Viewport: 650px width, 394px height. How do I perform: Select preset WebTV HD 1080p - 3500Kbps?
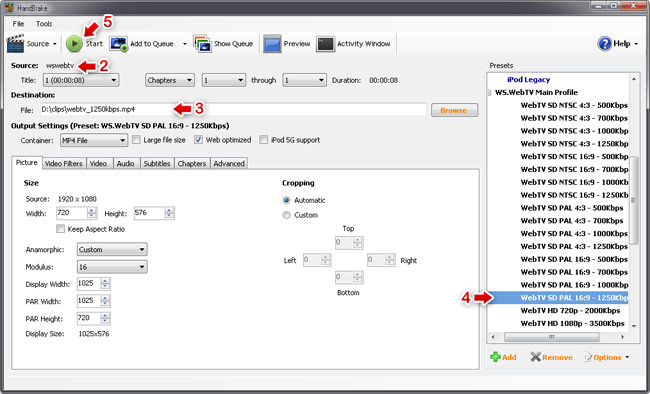pos(572,323)
